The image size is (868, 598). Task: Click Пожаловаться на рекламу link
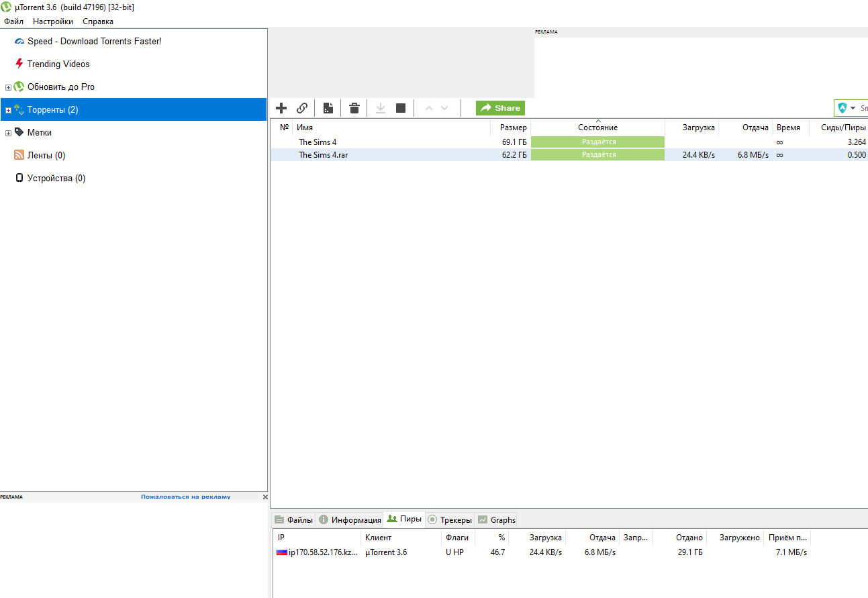185,497
